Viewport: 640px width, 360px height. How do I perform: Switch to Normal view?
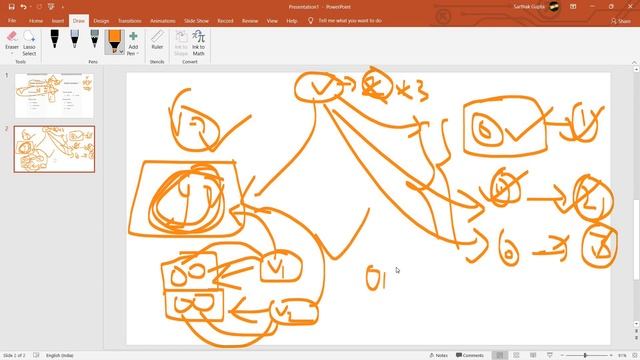[500, 356]
